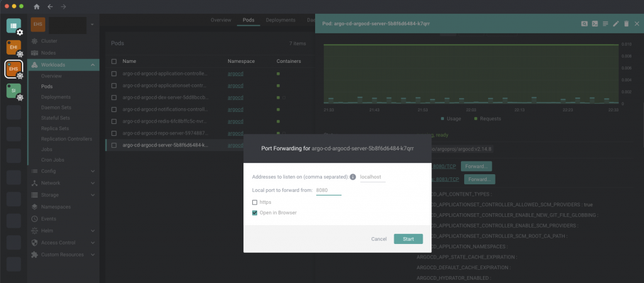Open the cluster selector dropdown arrow
This screenshot has width=644, height=283.
[92, 25]
